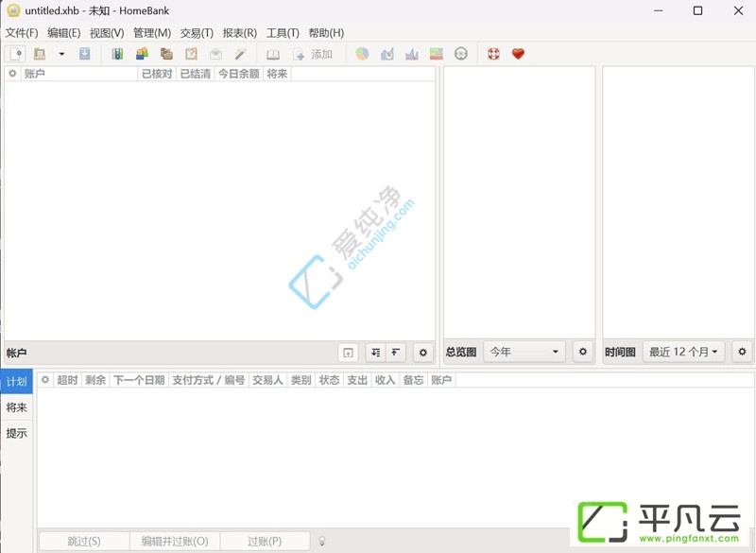Open the 最近 12 个月 range dropdown
Screen dimensions: 756x553
(x=683, y=352)
